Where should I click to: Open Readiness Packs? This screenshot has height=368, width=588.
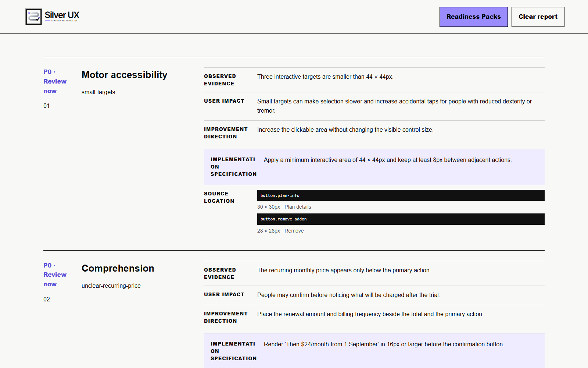[473, 17]
